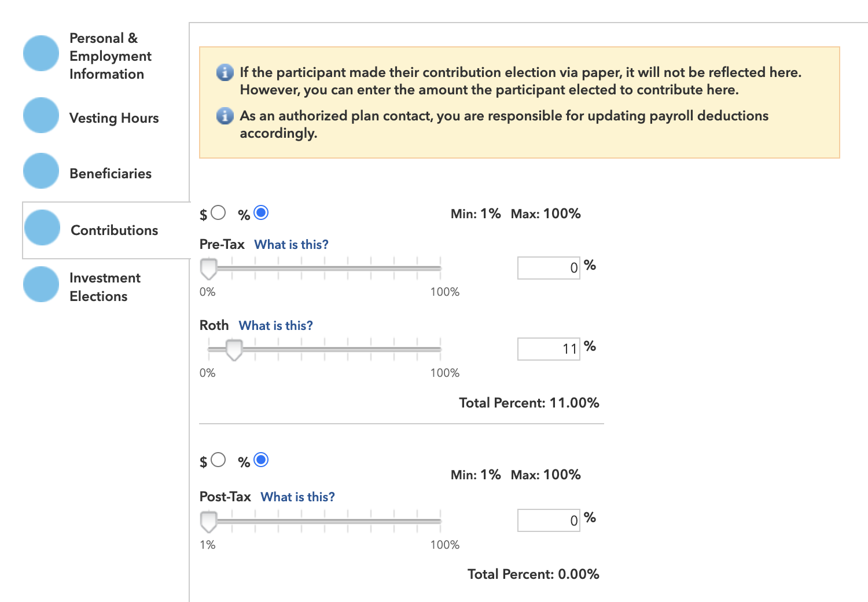Click the Personal & Employment Information step icon
Image resolution: width=868 pixels, height=602 pixels.
coord(41,53)
